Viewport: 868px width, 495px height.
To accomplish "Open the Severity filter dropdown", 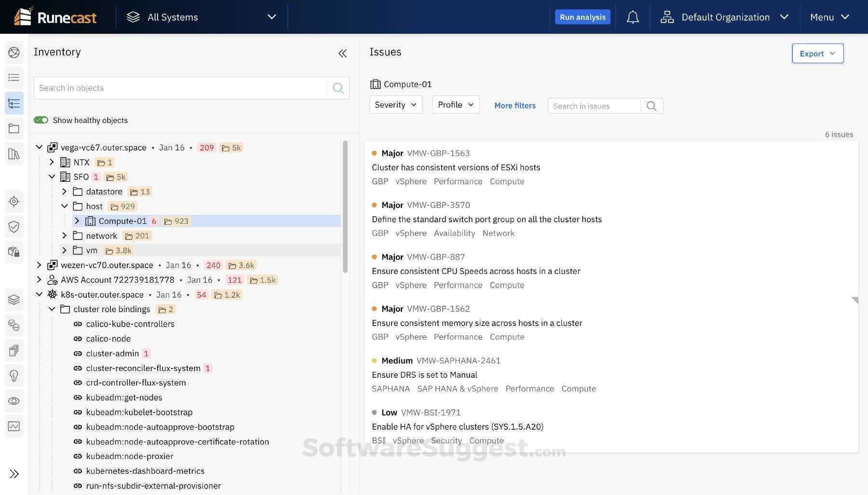I will pos(395,105).
